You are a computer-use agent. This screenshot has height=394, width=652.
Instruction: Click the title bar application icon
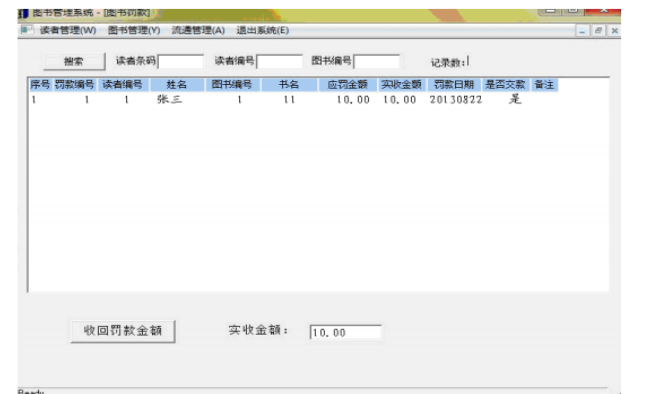(x=23, y=13)
